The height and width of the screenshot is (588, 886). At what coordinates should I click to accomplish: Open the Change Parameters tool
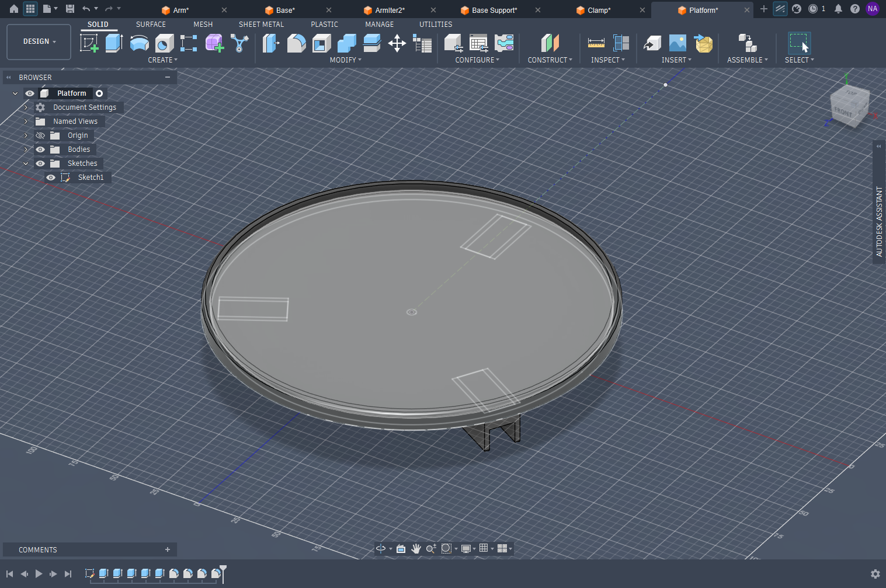click(x=422, y=43)
